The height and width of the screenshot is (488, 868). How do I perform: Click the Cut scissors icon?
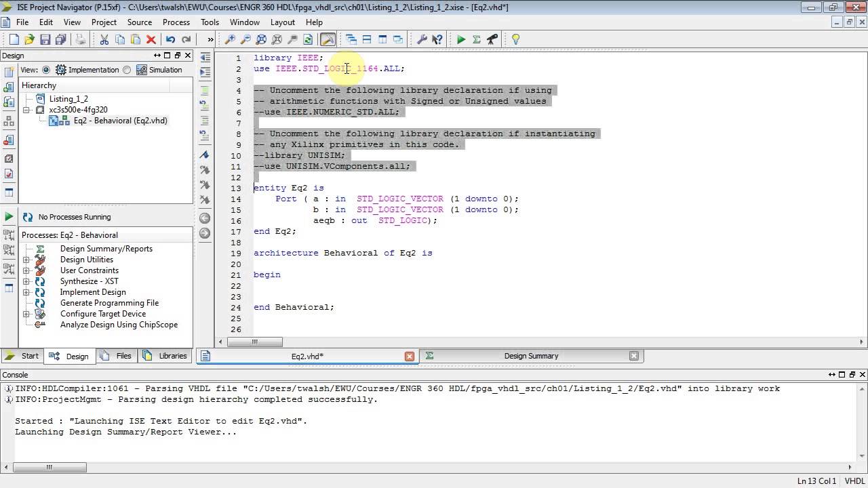click(x=104, y=40)
